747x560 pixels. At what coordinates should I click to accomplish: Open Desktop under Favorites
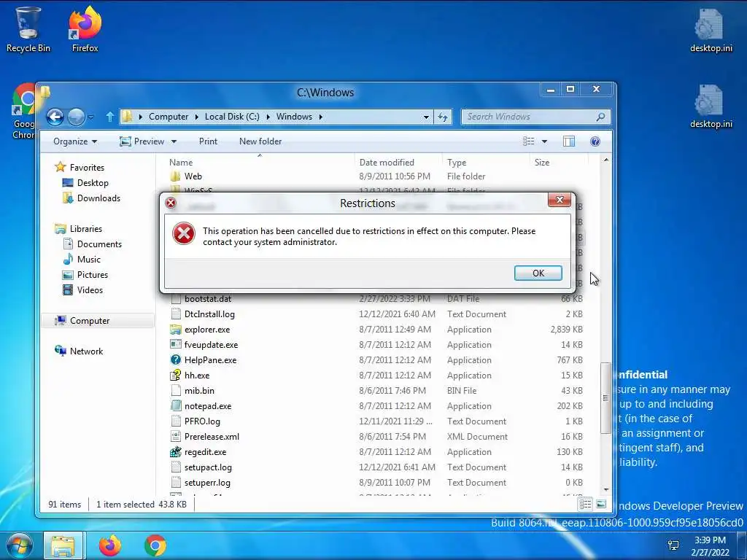tap(93, 183)
